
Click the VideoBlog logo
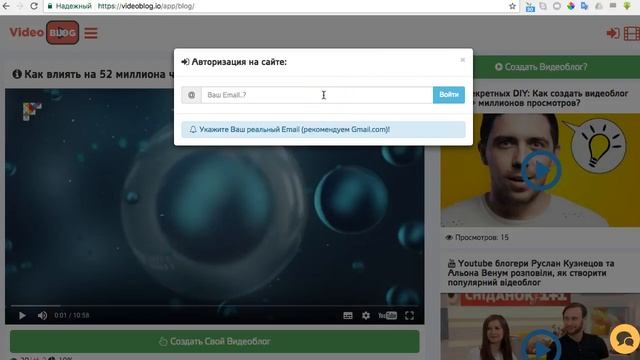coord(44,33)
